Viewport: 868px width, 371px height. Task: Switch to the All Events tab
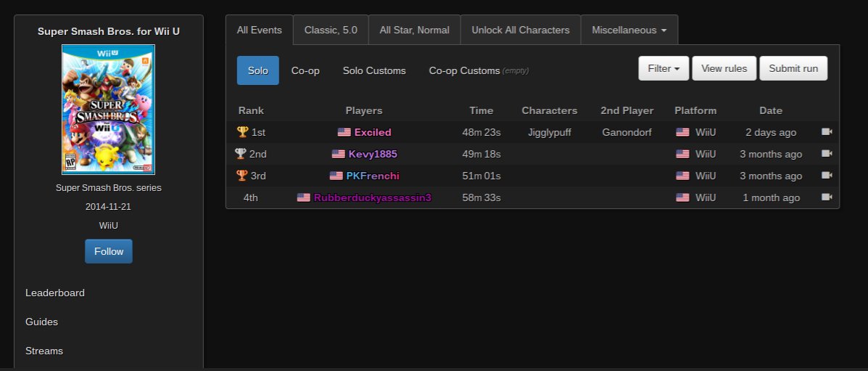(x=259, y=30)
